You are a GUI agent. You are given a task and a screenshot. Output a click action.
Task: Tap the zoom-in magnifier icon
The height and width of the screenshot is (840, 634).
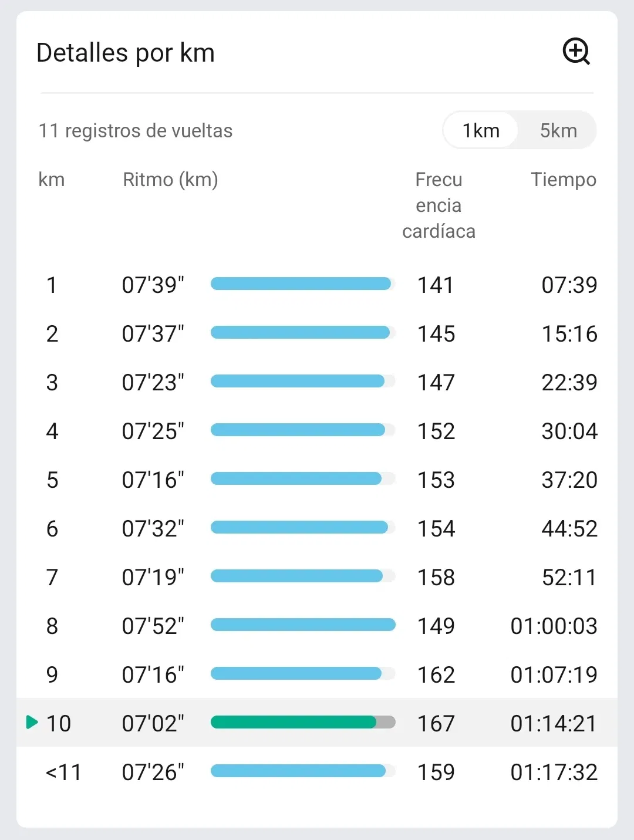point(576,52)
